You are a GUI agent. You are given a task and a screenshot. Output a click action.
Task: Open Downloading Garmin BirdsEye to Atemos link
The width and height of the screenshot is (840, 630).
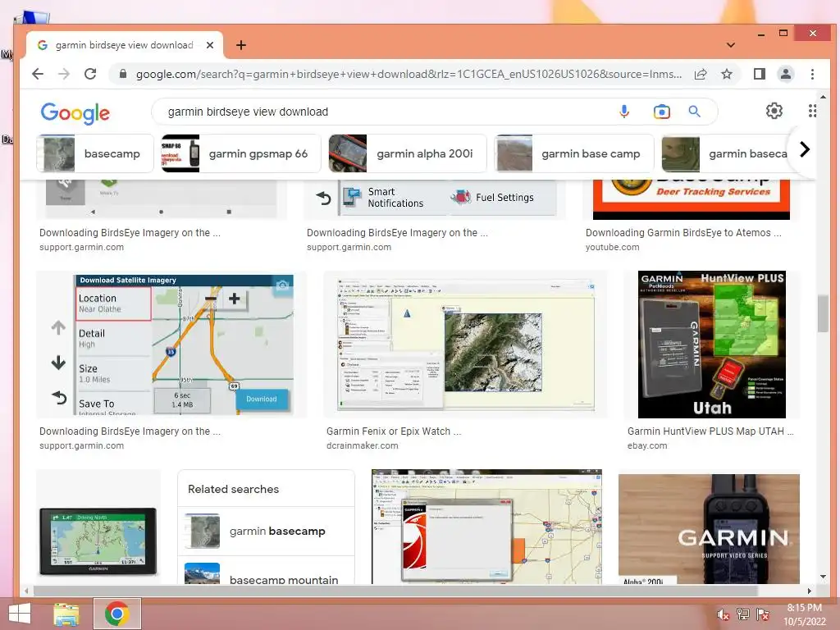tap(683, 232)
